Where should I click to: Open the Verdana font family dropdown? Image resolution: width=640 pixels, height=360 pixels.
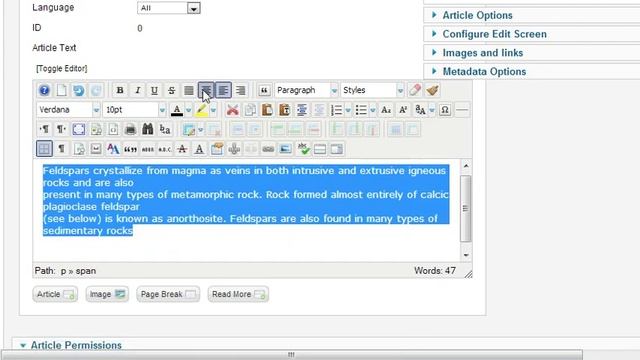[68, 110]
